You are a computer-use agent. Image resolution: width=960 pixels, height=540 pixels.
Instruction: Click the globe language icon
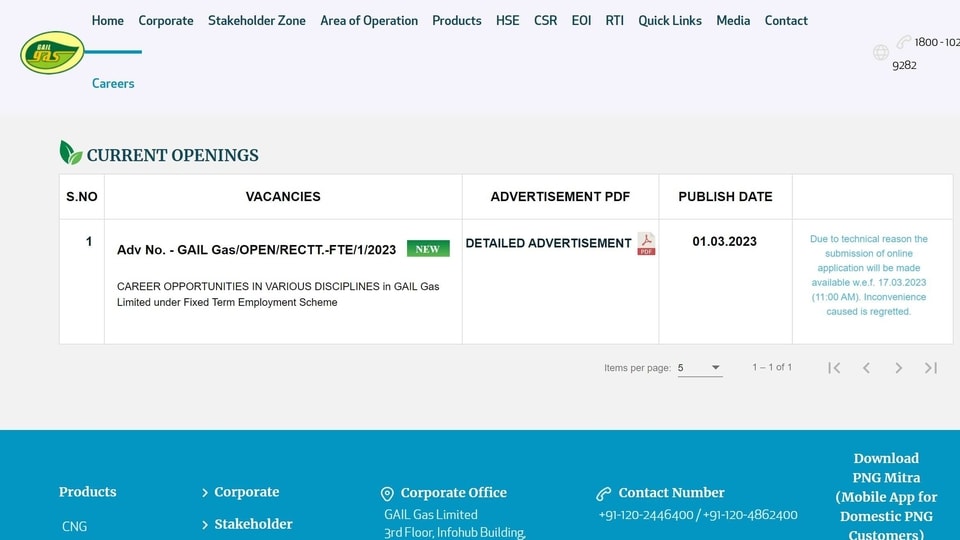click(880, 53)
